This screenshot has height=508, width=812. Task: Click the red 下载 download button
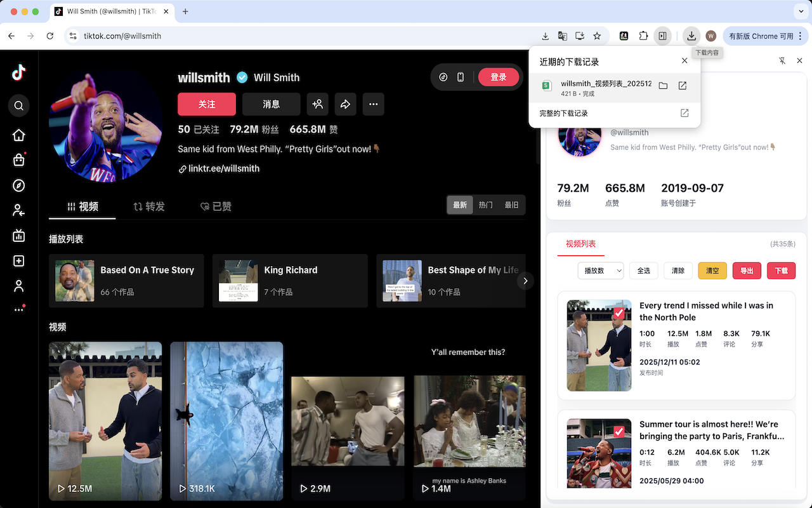tap(781, 271)
